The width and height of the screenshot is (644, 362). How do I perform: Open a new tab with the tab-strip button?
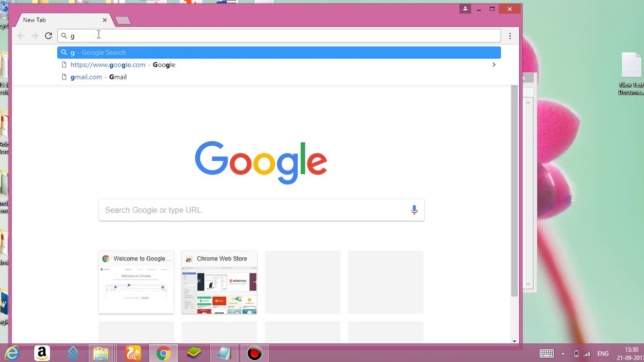click(123, 20)
